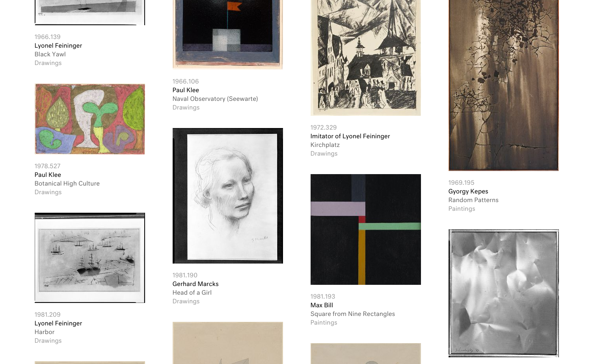Click Paul Klee above Botanical High Culture

47,175
